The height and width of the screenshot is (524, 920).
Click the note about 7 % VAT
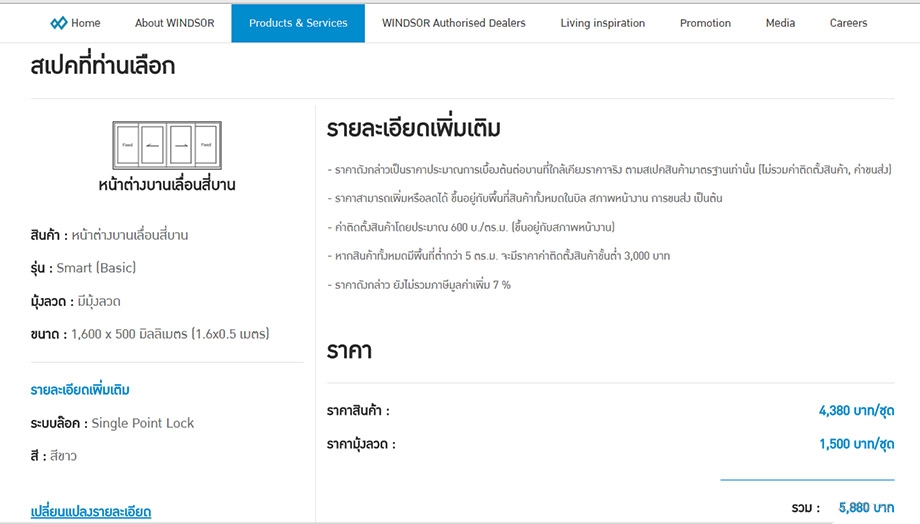419,285
